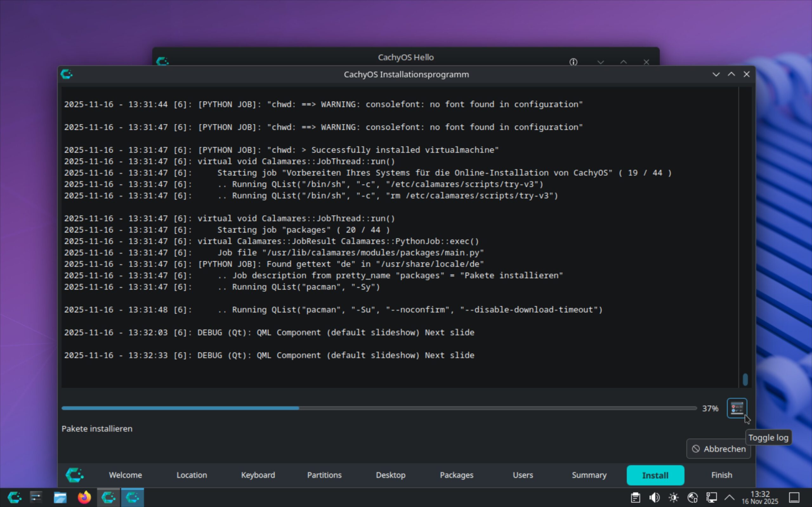Open the brightness tray icon
812x507 pixels.
673,497
